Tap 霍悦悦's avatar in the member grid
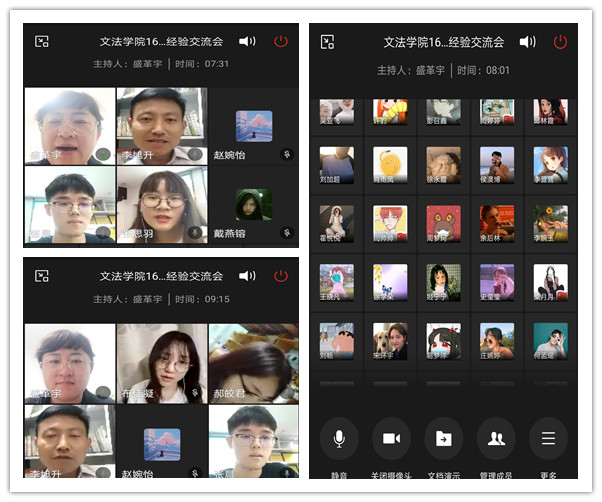This screenshot has width=602, height=502. coord(337,224)
